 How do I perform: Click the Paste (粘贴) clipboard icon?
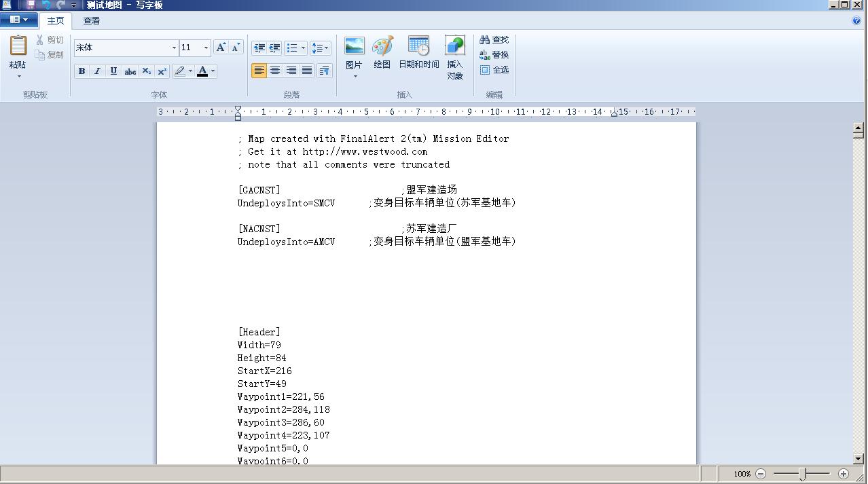tap(18, 46)
